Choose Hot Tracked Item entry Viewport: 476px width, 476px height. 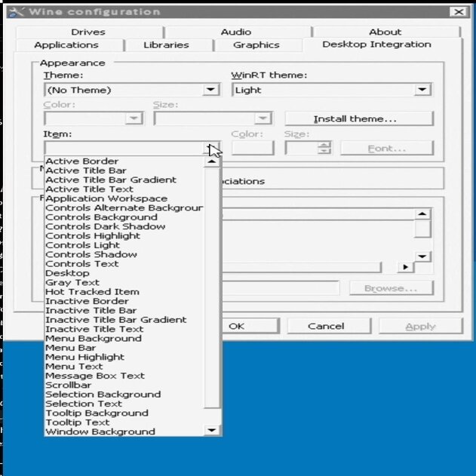click(124, 292)
